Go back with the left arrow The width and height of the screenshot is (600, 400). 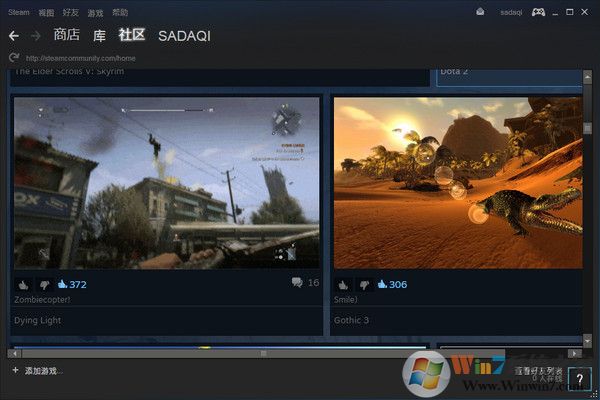[x=14, y=36]
